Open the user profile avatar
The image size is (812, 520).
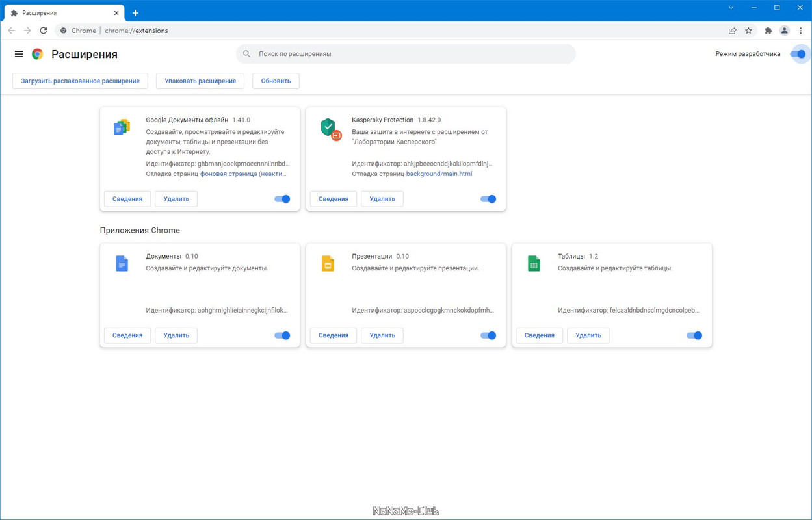tap(785, 31)
